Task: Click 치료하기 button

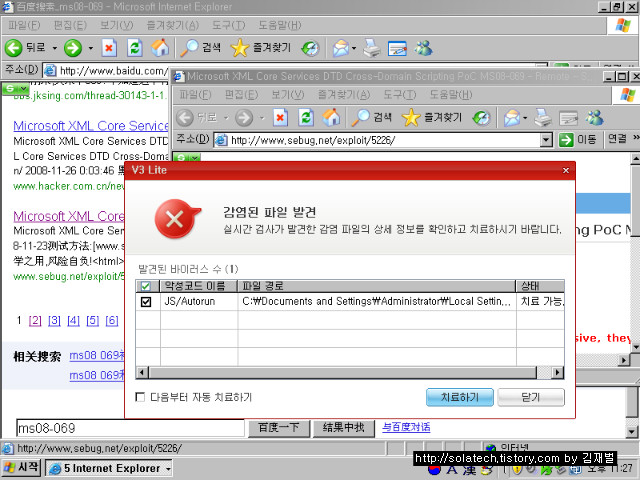Action: click(x=460, y=397)
